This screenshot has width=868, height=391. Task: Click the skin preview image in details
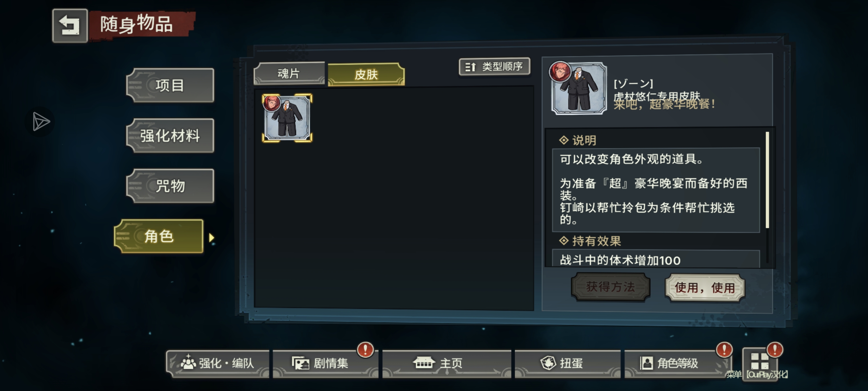coord(579,88)
